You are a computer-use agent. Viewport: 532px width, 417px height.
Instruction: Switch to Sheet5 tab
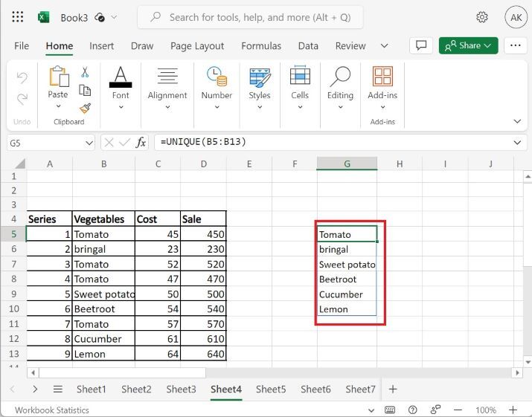(x=271, y=389)
